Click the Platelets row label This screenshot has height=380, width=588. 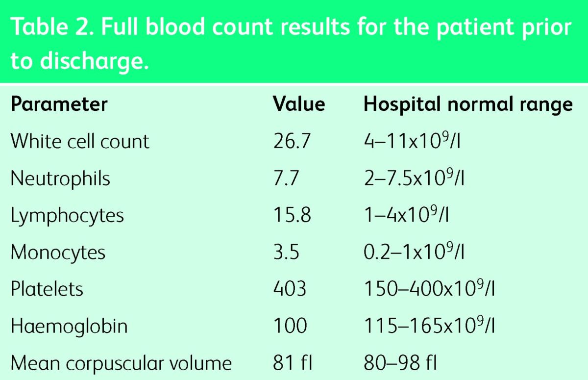[47, 289]
